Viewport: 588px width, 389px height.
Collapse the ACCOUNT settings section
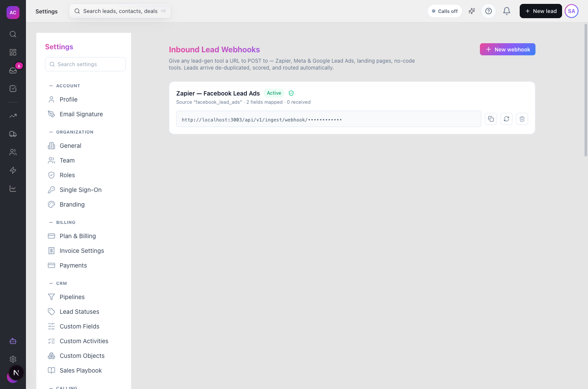65,86
